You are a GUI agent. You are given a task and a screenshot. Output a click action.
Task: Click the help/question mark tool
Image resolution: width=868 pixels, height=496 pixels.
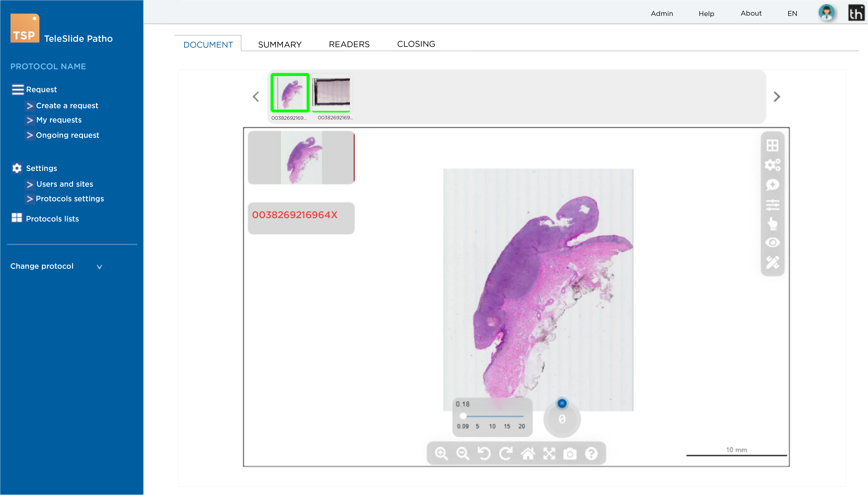(592, 454)
